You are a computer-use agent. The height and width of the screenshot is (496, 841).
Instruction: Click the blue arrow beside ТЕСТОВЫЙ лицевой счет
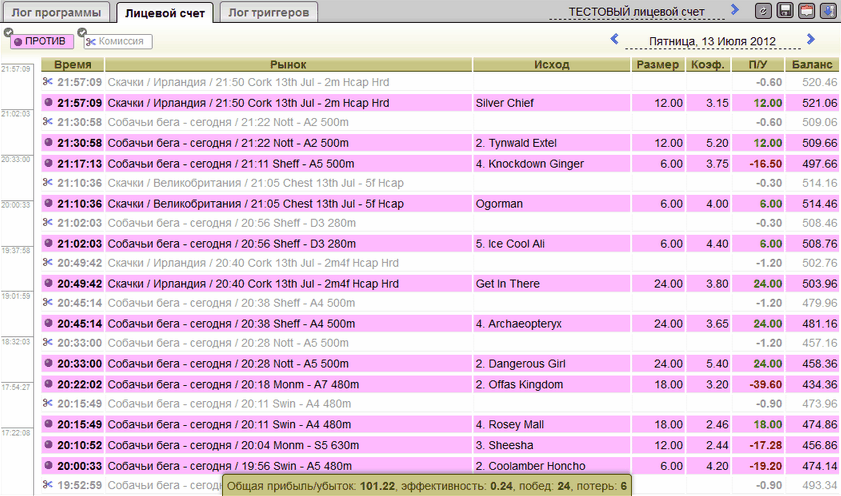click(735, 10)
